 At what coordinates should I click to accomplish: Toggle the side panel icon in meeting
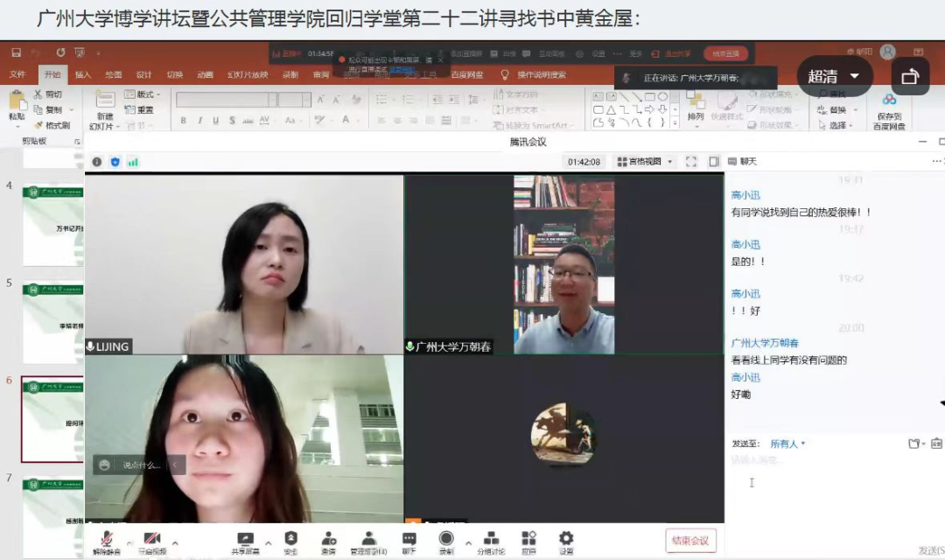714,162
